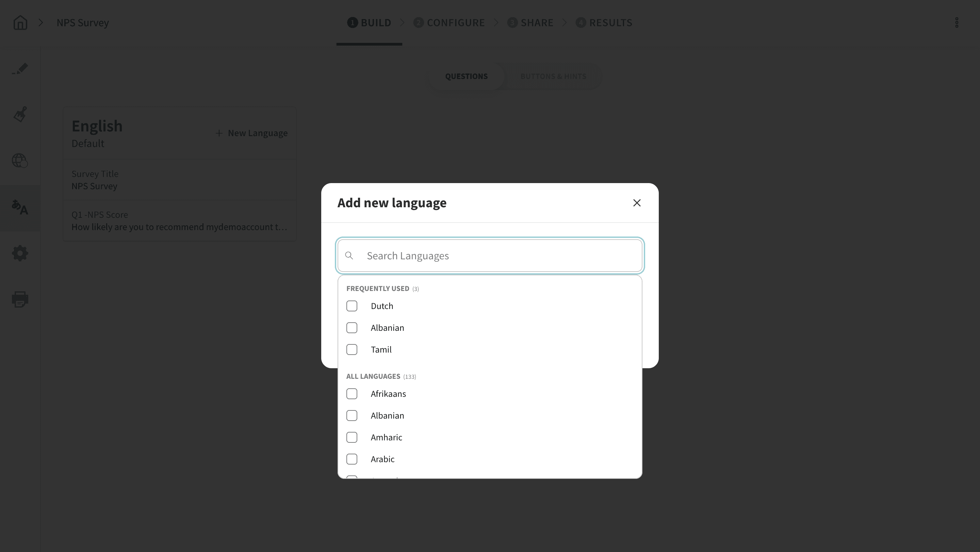Open the three-dot more options menu
This screenshot has height=552, width=980.
pos(957,23)
